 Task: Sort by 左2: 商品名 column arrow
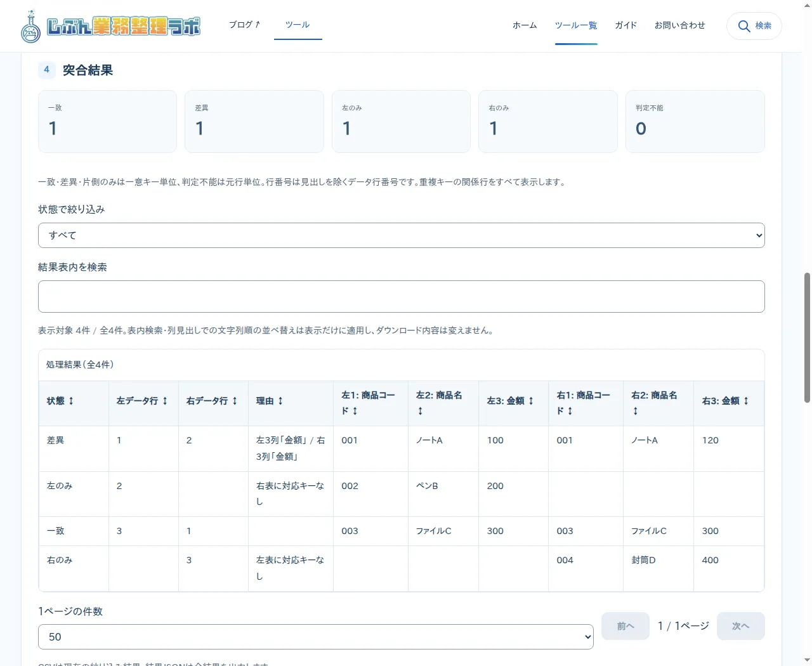[420, 411]
